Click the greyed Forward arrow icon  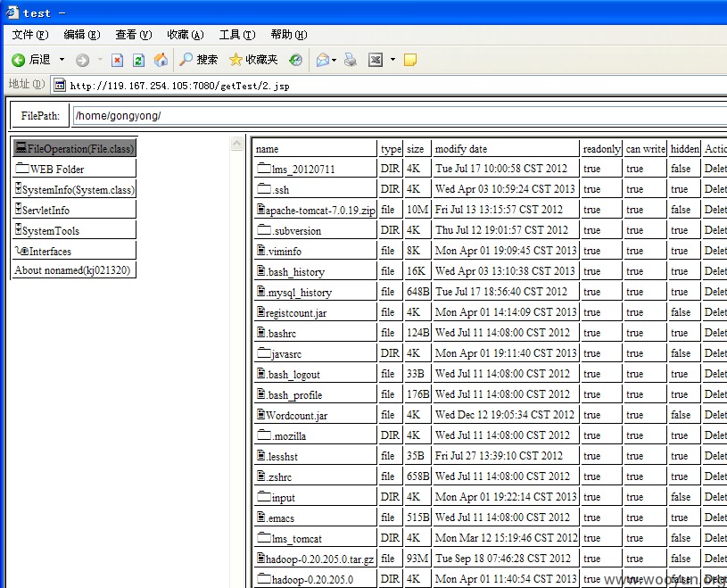[82, 61]
